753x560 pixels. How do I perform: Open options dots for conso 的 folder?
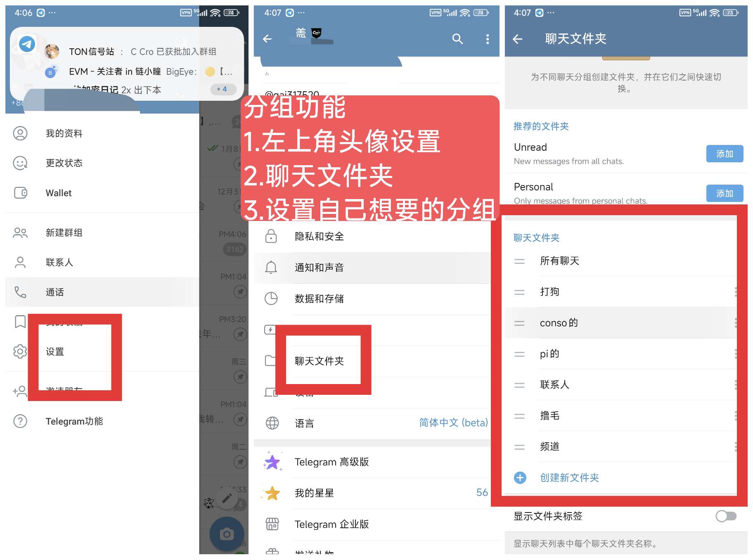tap(736, 323)
